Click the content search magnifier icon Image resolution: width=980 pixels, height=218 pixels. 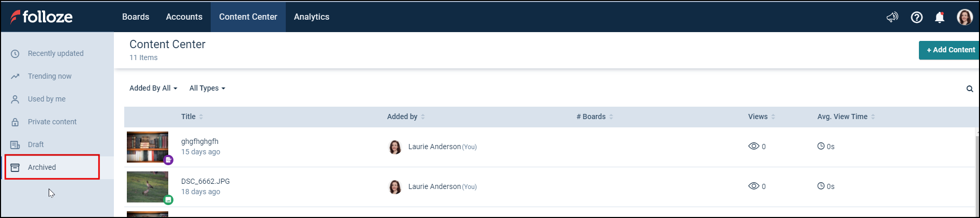tap(970, 89)
